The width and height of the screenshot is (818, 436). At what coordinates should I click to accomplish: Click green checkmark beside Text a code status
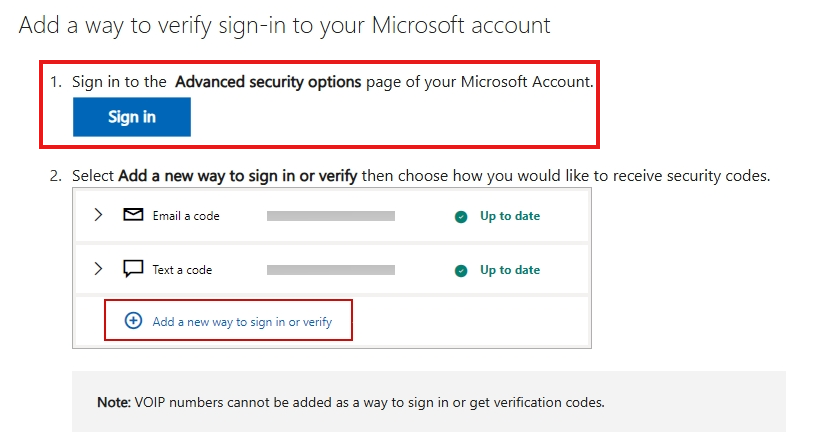(x=461, y=271)
